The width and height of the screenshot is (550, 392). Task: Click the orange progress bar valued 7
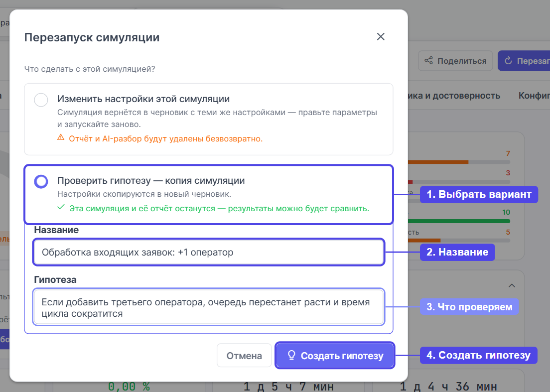click(x=459, y=162)
